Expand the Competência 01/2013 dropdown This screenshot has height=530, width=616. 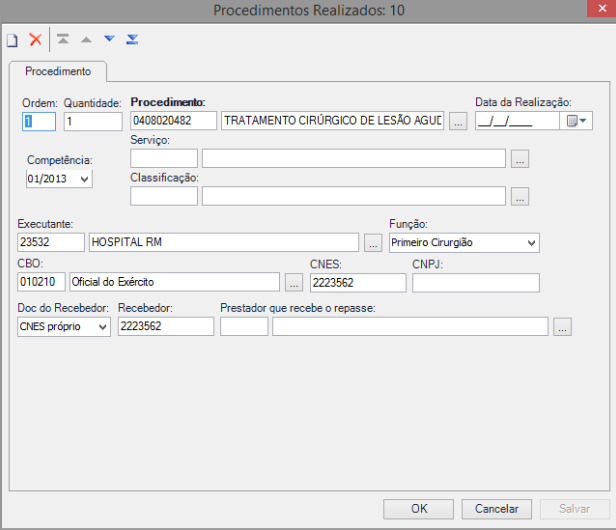point(84,179)
